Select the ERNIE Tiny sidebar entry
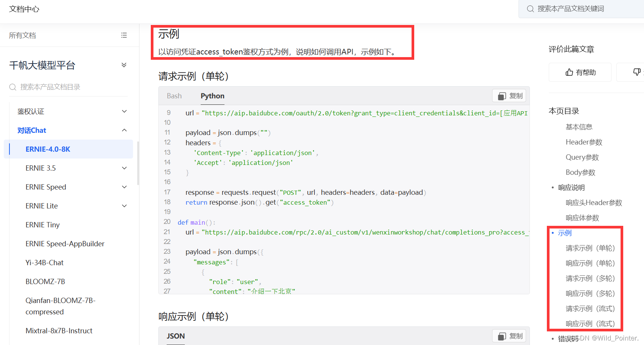 pyautogui.click(x=42, y=224)
